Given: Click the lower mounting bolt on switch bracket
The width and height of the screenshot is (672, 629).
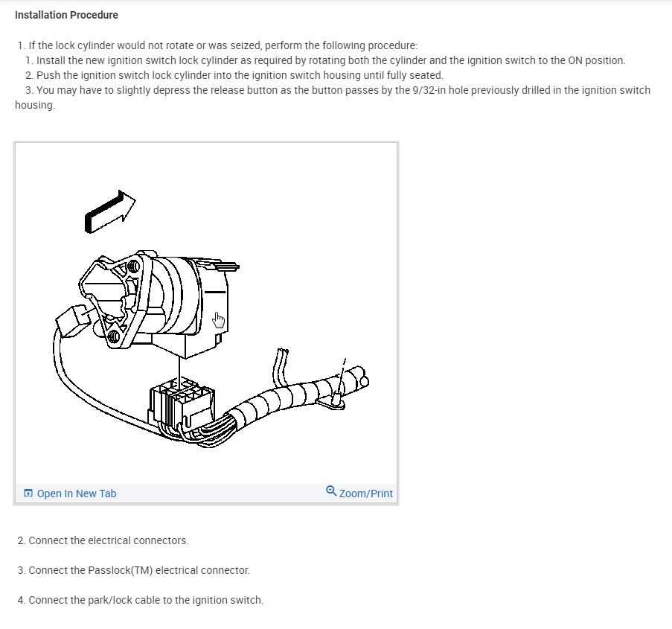Looking at the screenshot, I should pos(114,336).
